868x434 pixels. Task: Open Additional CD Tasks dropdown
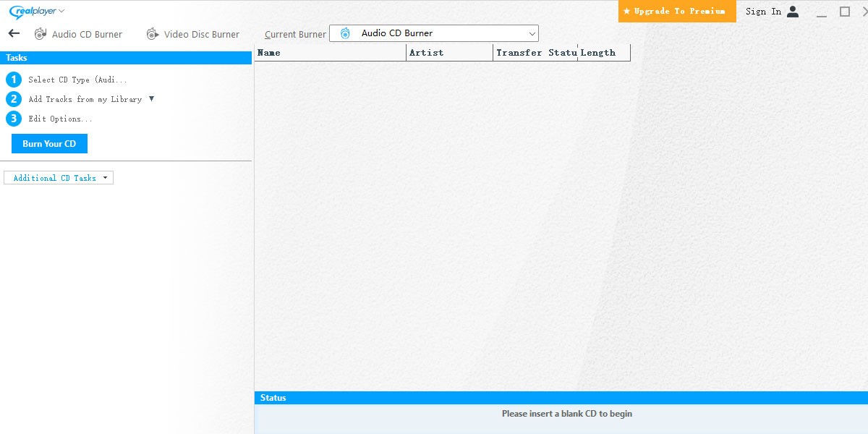(59, 178)
